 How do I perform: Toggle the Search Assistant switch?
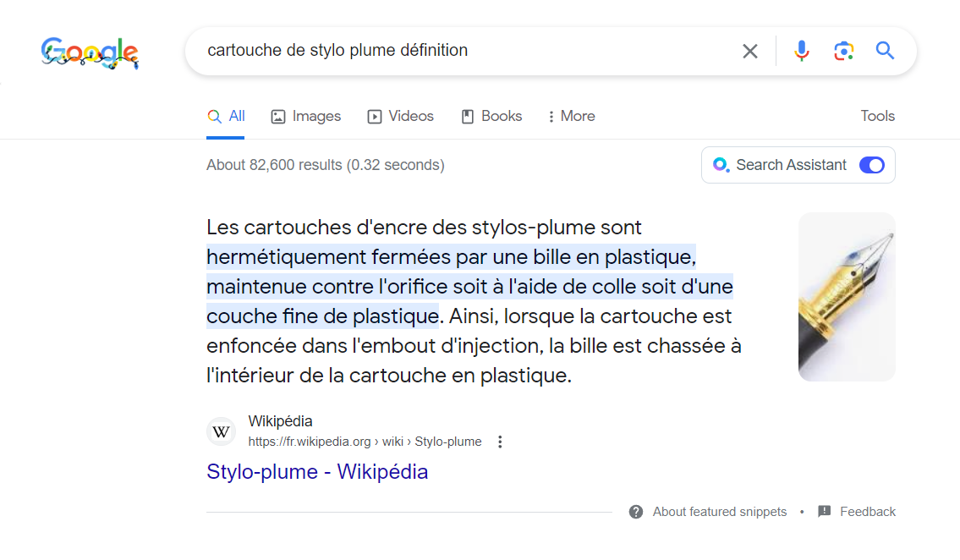coord(871,165)
